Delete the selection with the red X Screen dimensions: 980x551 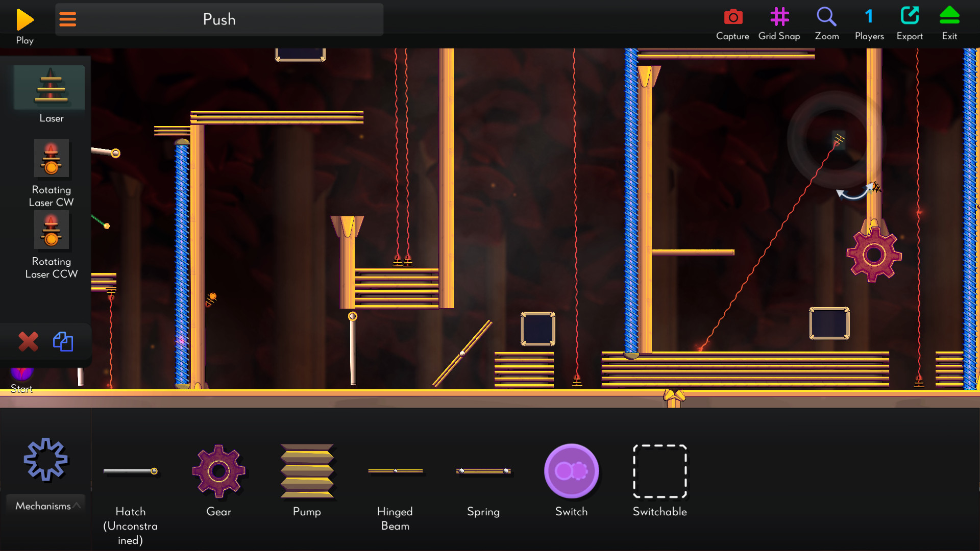pos(29,341)
